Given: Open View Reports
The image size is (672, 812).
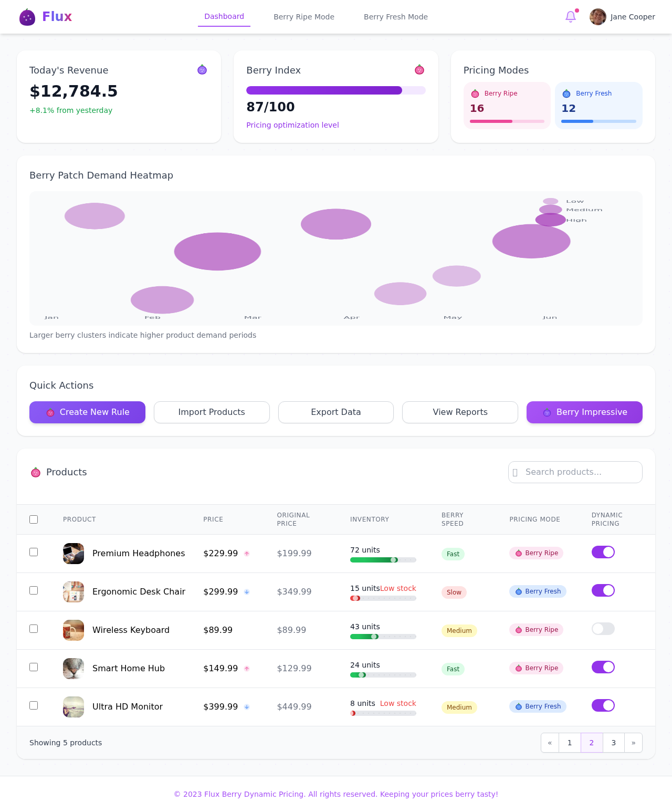Looking at the screenshot, I should pyautogui.click(x=460, y=412).
